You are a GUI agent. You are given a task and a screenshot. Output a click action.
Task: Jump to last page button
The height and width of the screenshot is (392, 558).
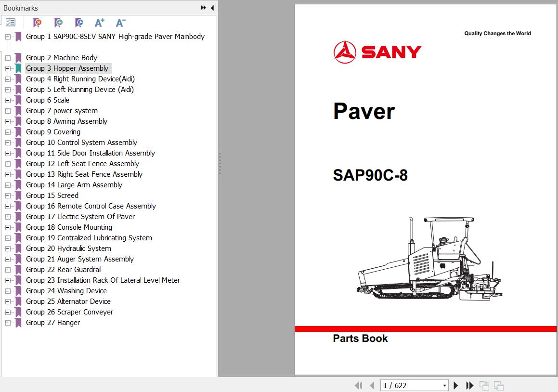[470, 385]
